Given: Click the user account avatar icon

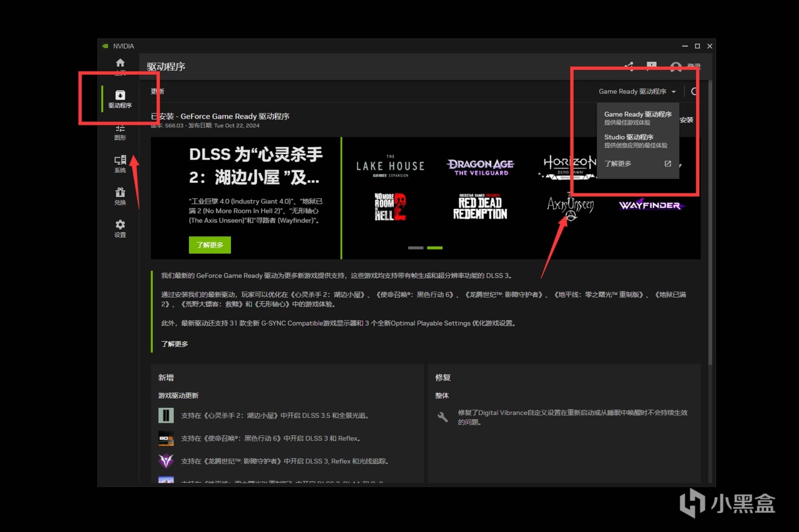Looking at the screenshot, I should pyautogui.click(x=676, y=67).
